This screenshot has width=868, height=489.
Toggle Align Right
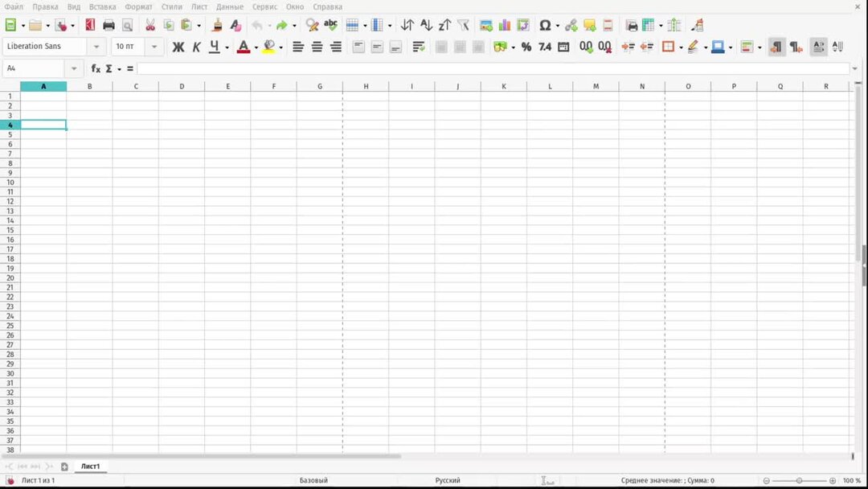pos(335,47)
